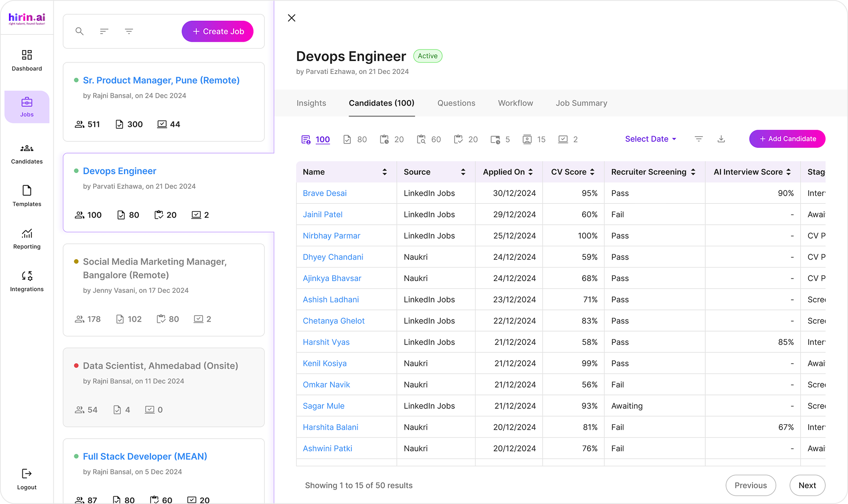Open candidate Ajinkya Bhavsar
Screen dimensions: 848x504
point(332,279)
